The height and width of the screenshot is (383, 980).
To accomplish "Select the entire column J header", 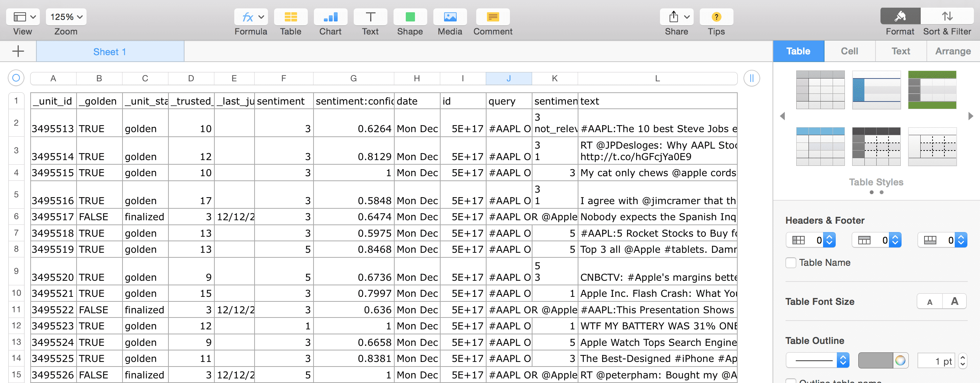I will (508, 78).
